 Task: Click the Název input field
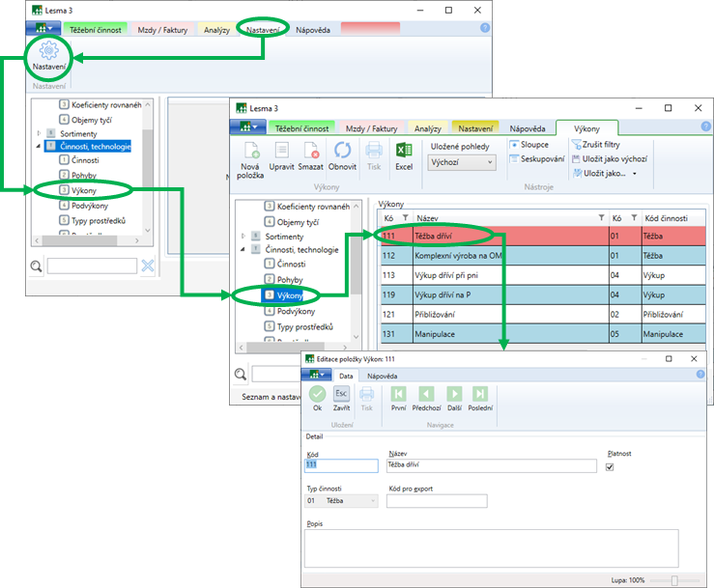[x=489, y=464]
